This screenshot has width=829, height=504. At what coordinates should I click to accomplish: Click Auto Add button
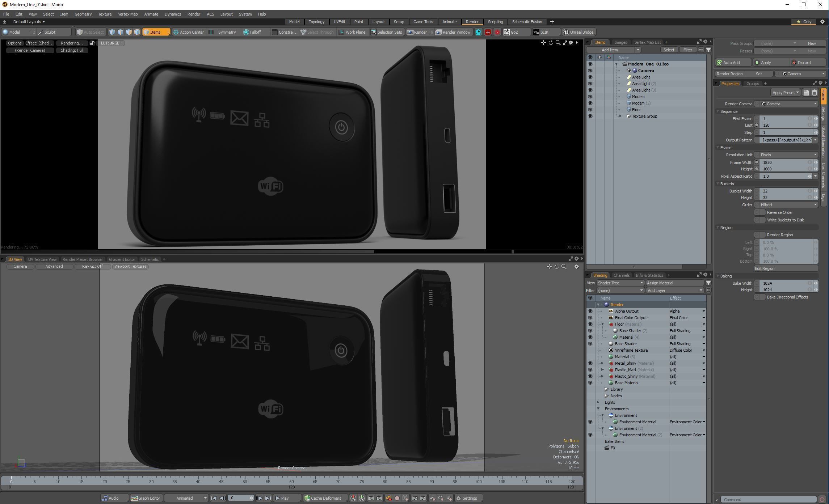tap(733, 63)
